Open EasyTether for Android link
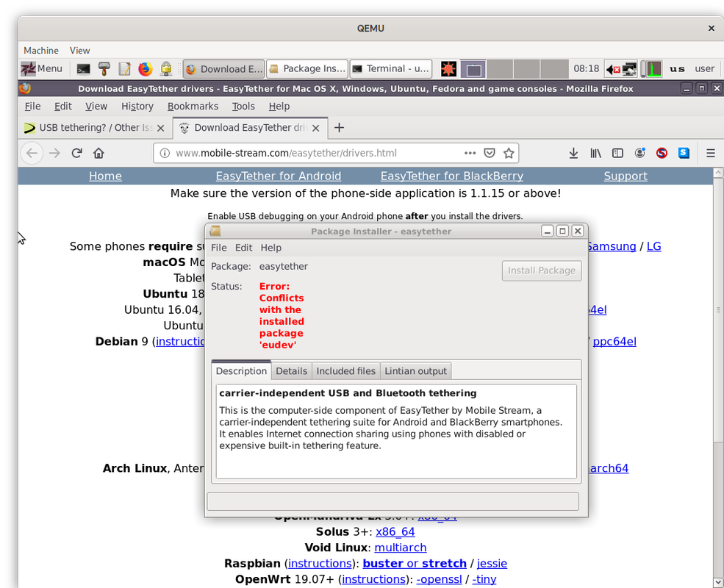This screenshot has width=724, height=588. (x=279, y=176)
